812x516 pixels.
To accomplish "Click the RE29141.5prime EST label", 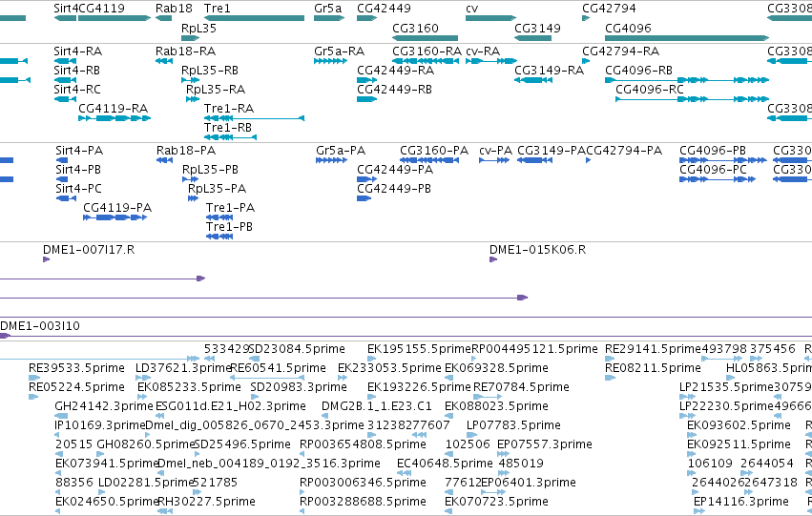I will point(653,349).
